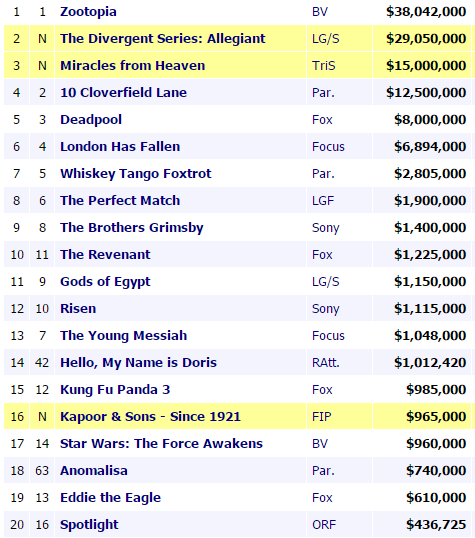This screenshot has height=538, width=475.
Task: Select Whiskey Tango Foxtrot title
Action: [136, 174]
